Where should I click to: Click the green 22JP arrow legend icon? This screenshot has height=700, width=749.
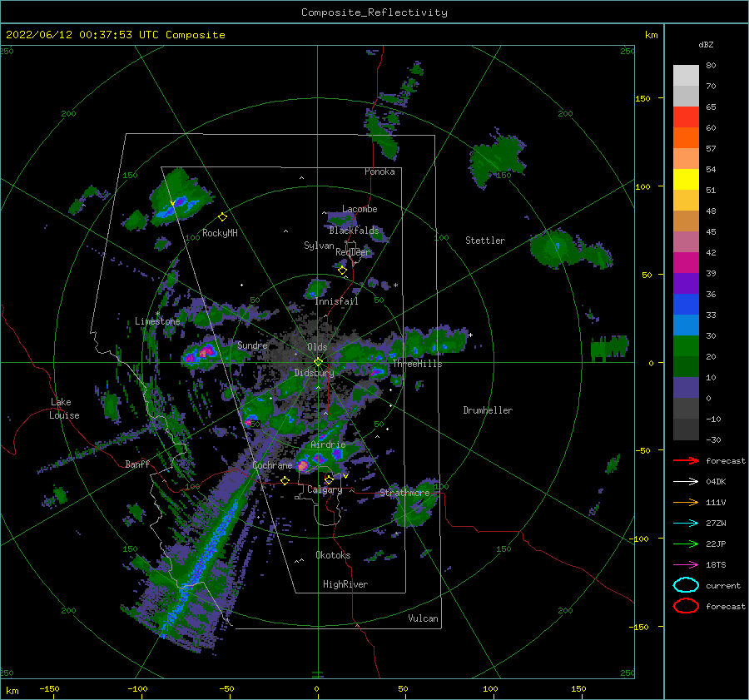point(686,544)
